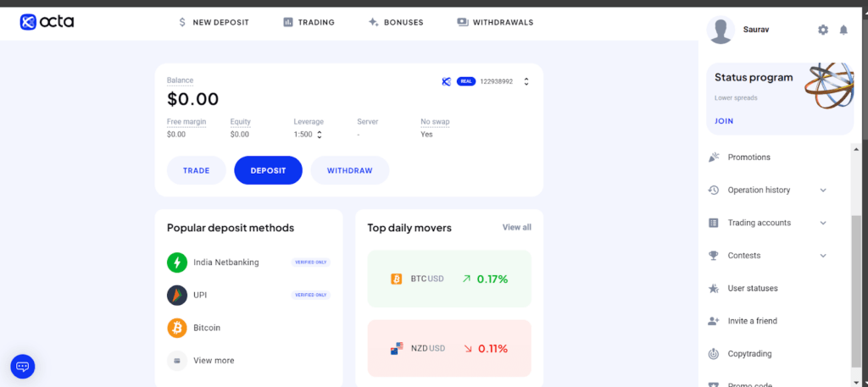Select India Netbanking deposit method
Viewport: 868px width, 387px height.
click(x=226, y=263)
